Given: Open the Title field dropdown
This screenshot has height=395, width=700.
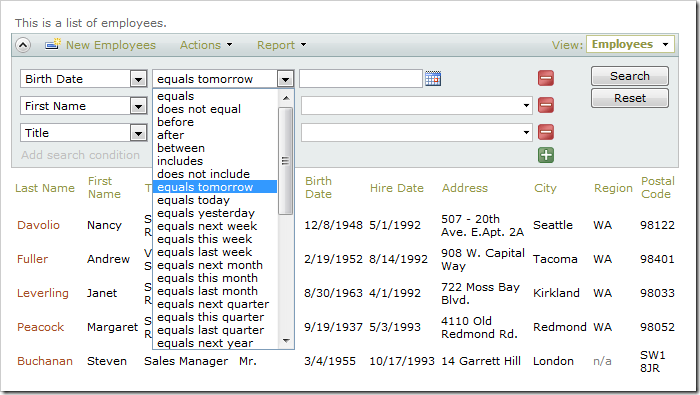Looking at the screenshot, I should click(138, 133).
